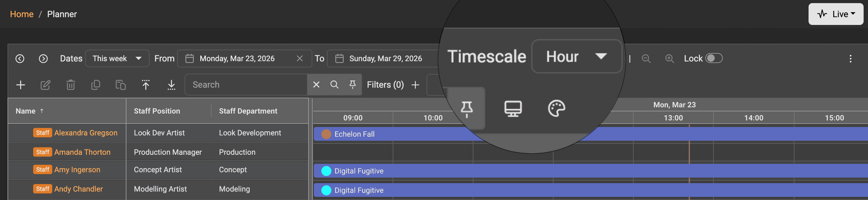Pin the search bar

pyautogui.click(x=352, y=85)
